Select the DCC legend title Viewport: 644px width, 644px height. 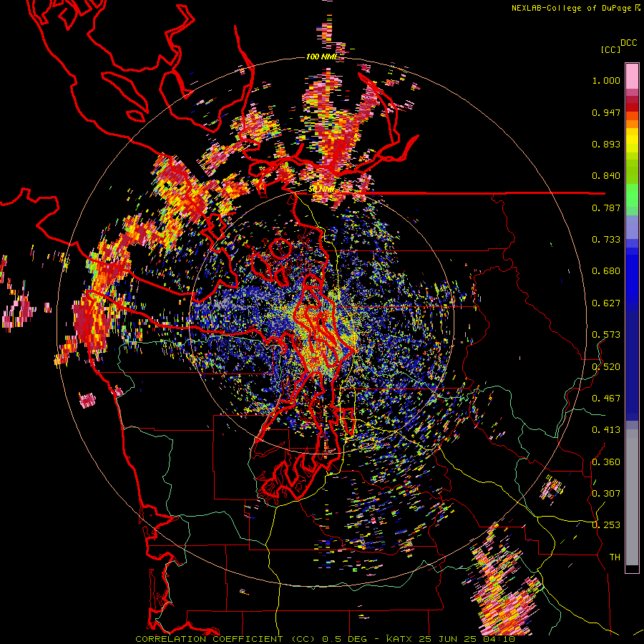(x=629, y=43)
